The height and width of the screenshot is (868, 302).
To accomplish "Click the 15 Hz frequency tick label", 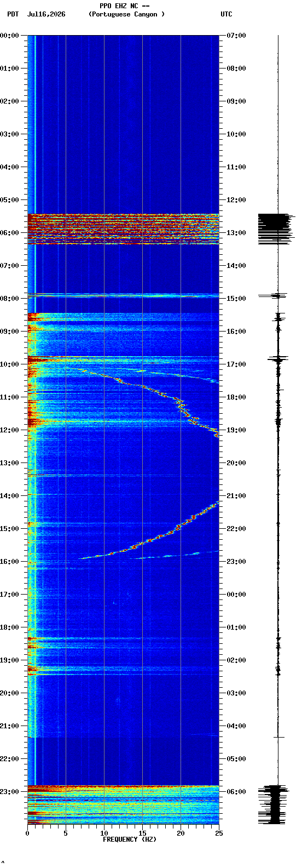I will click(x=142, y=833).
